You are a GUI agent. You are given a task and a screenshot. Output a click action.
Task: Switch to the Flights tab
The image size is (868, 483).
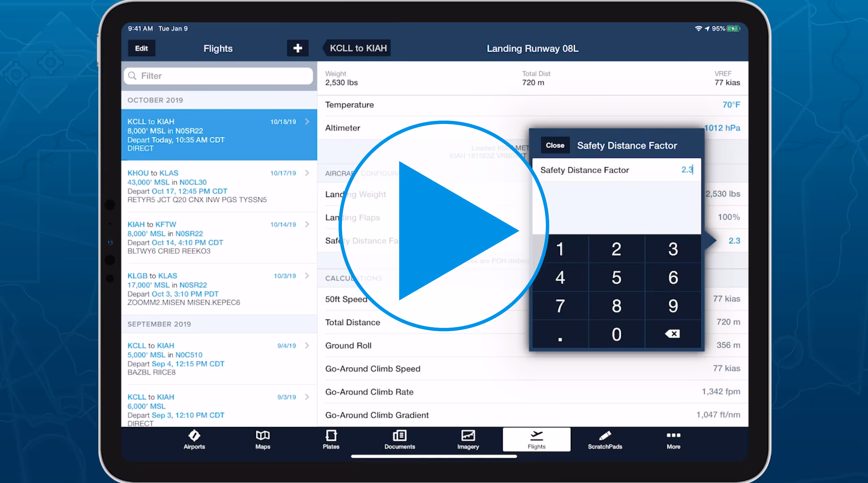tap(536, 439)
